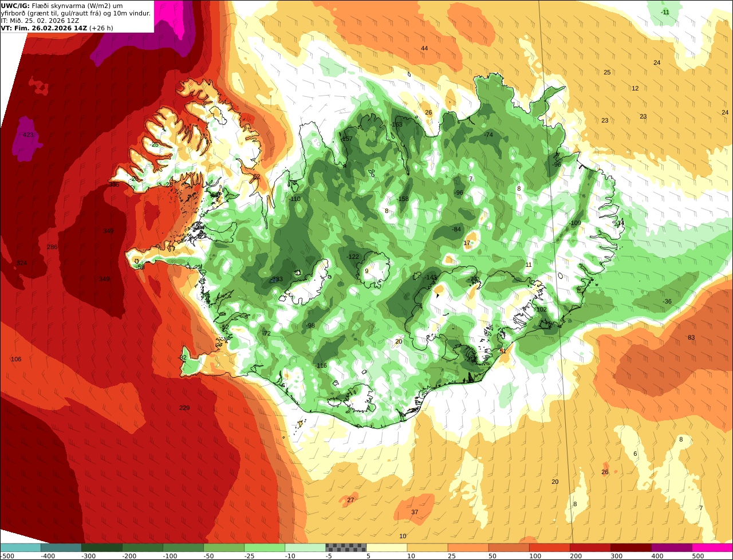The image size is (733, 560).
Task: Pick the dark green swatch between -200 and -100
Action: [x=143, y=547]
